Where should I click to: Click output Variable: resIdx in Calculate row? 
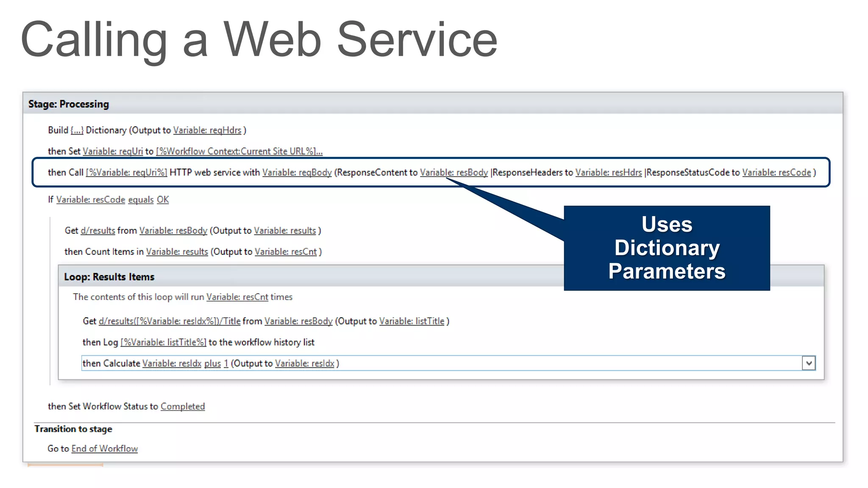[x=305, y=363]
